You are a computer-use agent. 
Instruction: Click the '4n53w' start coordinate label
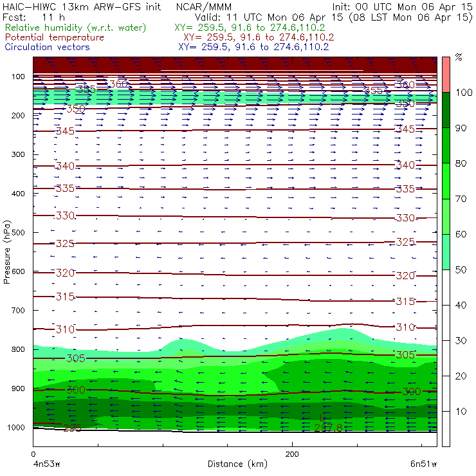(47, 464)
